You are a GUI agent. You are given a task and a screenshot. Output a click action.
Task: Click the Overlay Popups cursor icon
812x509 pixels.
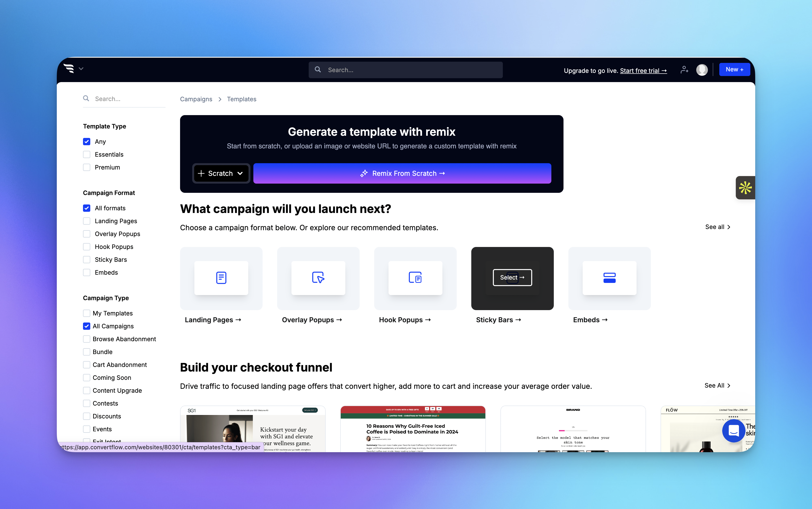tap(318, 278)
